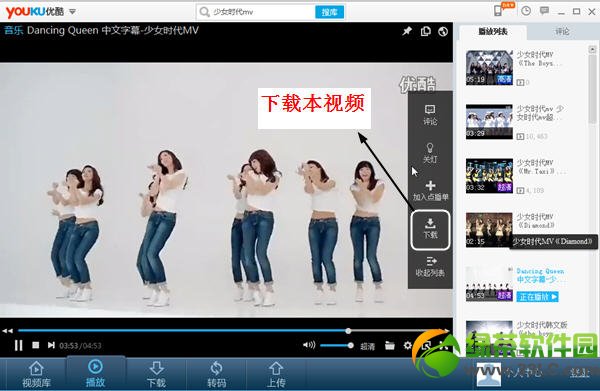600x391 pixels.
Task: Click the video progress bar handle
Action: (348, 331)
